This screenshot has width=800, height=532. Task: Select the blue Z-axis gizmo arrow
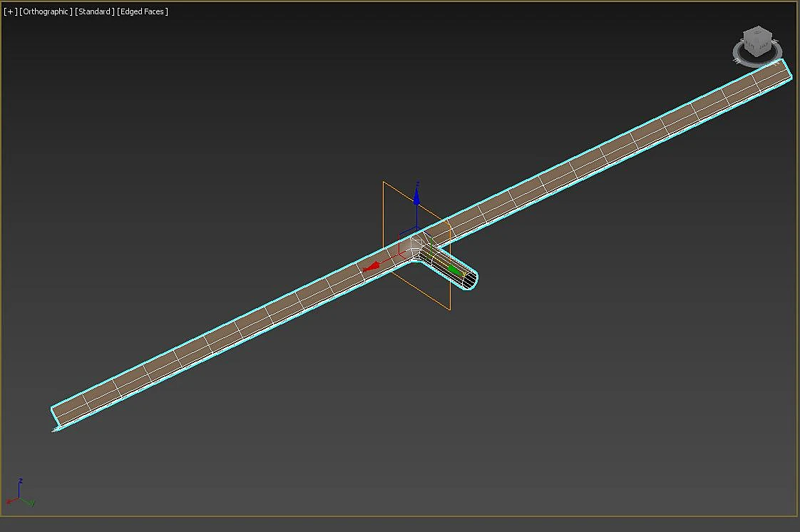(416, 198)
